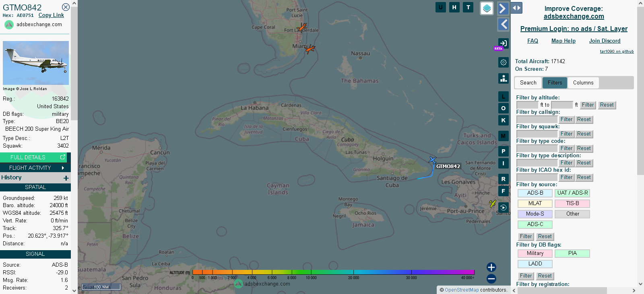Click the left chevron sidebar button
The height and width of the screenshot is (294, 644).
tap(503, 25)
